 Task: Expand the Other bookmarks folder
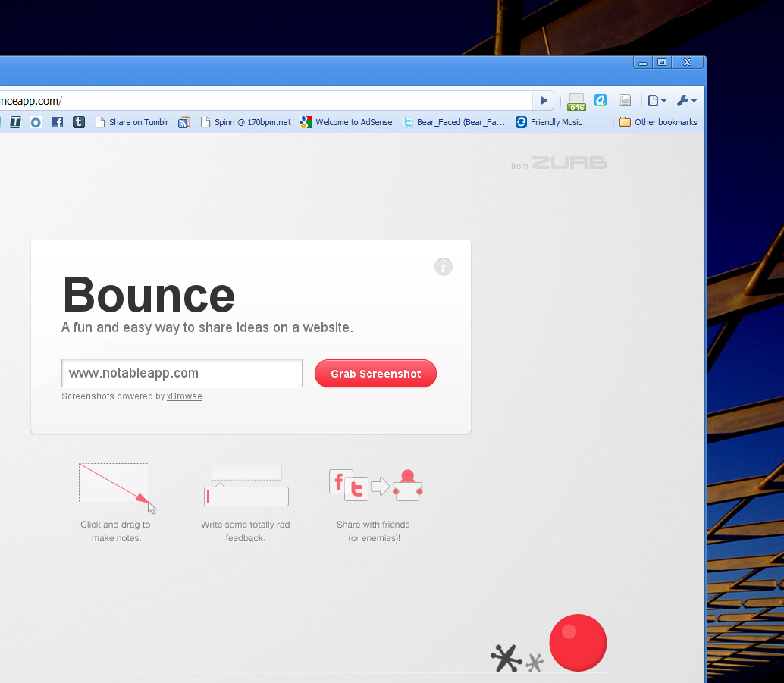[x=658, y=122]
